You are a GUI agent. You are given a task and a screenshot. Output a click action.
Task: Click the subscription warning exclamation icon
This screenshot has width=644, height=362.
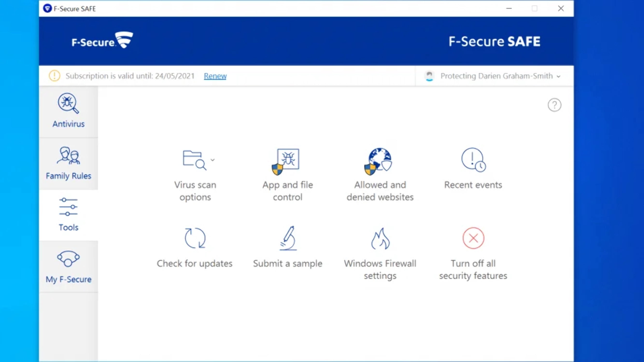click(x=54, y=76)
